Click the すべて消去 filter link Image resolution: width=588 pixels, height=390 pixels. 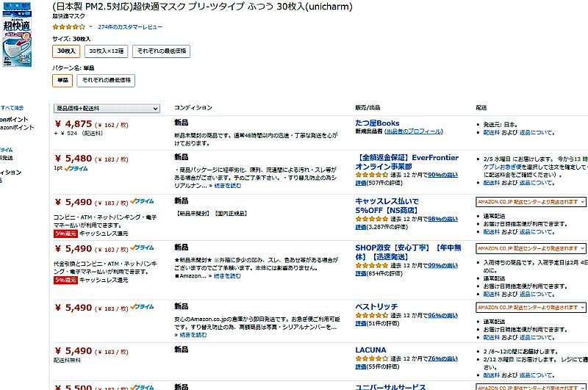pyautogui.click(x=12, y=108)
